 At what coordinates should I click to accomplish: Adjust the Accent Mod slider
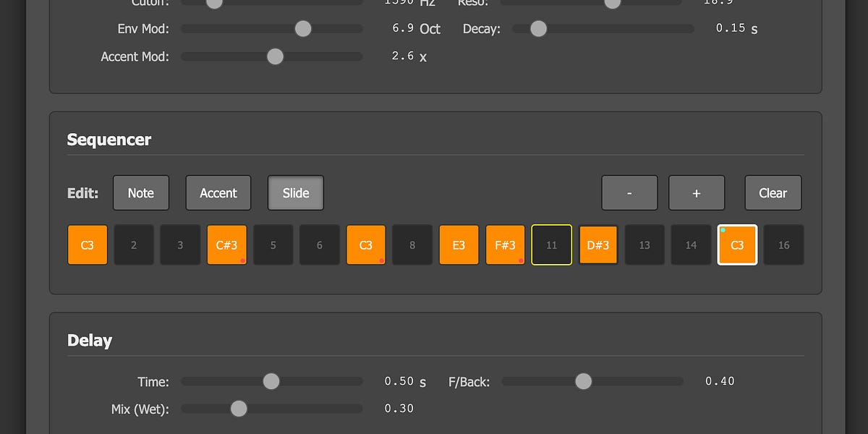tap(272, 56)
